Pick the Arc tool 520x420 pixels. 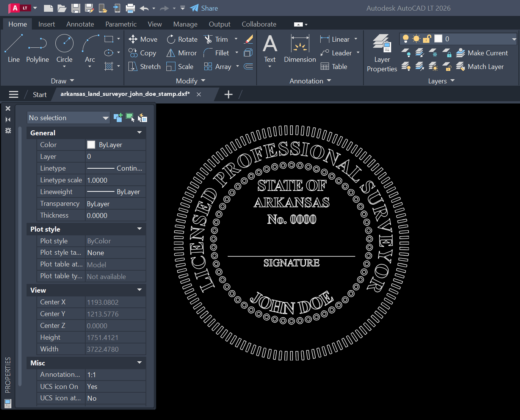click(x=90, y=48)
